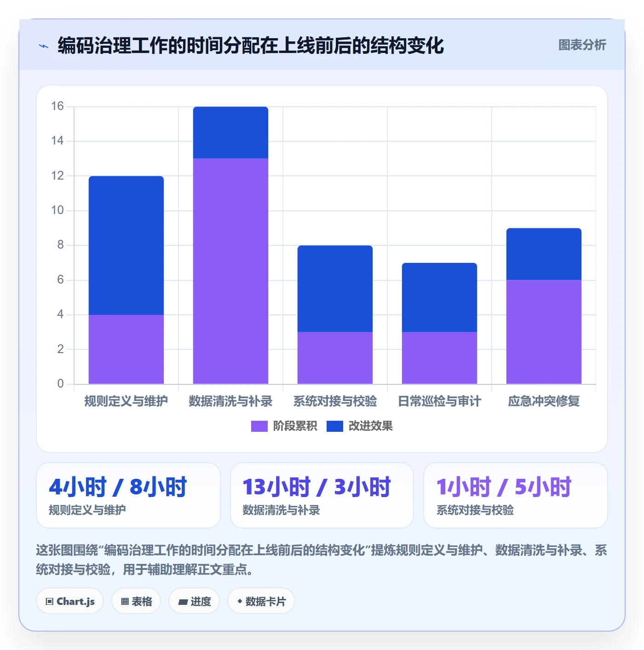This screenshot has height=650, width=644.
Task: Click the 图表分析 label in header
Action: [582, 45]
